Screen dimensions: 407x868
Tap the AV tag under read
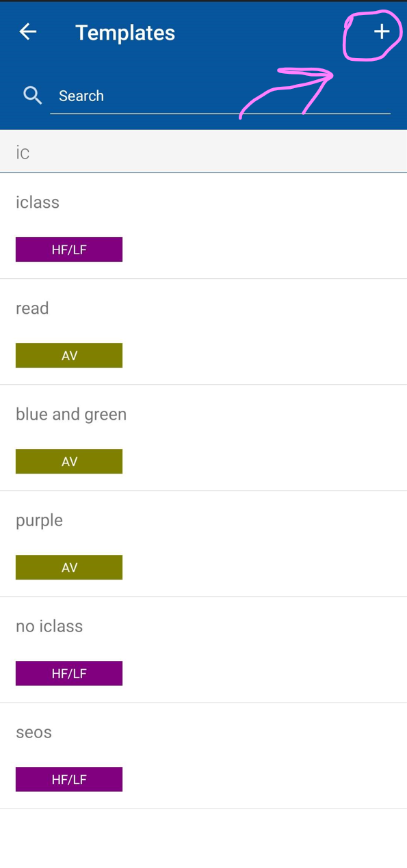pyautogui.click(x=69, y=355)
